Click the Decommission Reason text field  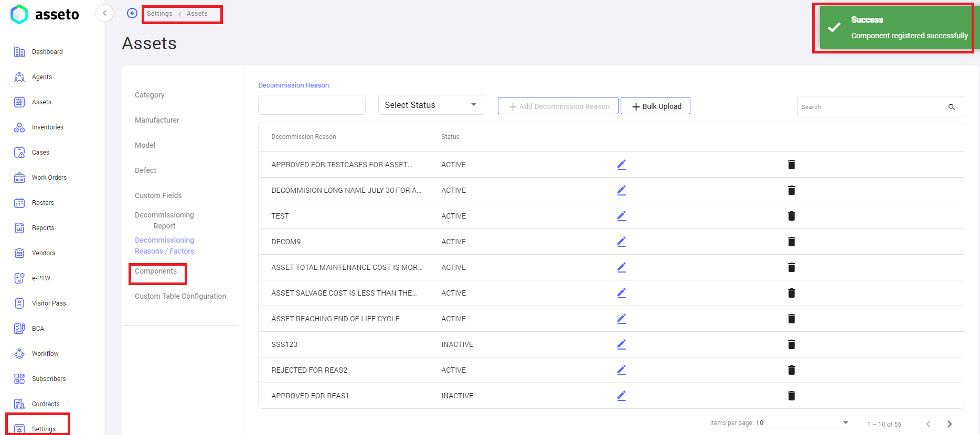pos(312,105)
